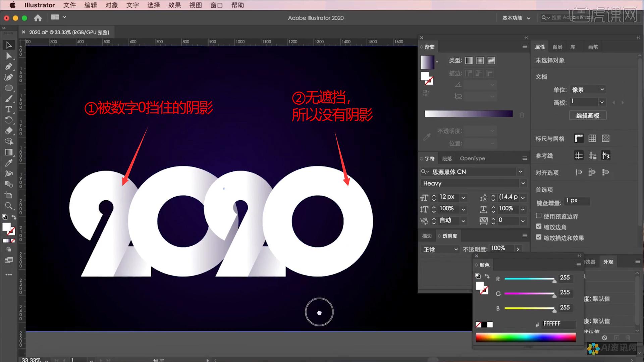
Task: Enable 使用预览边界 checkbox
Action: pos(539,216)
